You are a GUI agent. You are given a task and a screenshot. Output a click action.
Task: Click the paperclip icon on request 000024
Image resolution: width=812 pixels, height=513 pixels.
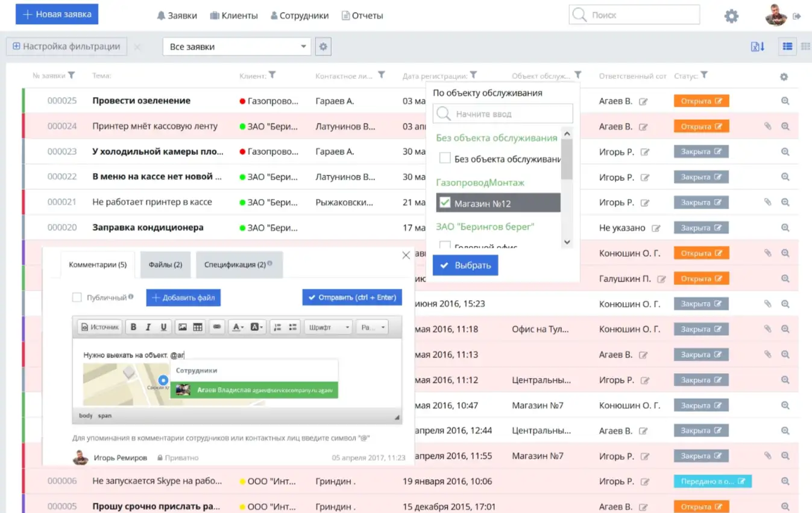click(x=767, y=126)
